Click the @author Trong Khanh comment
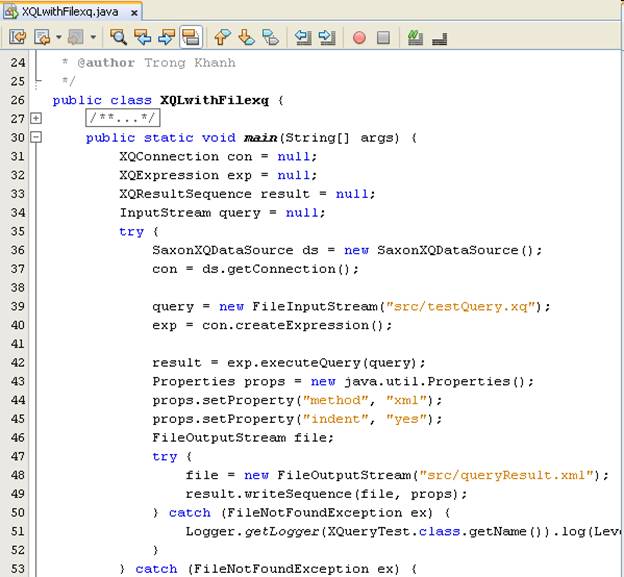This screenshot has width=624, height=577. pyautogui.click(x=156, y=63)
